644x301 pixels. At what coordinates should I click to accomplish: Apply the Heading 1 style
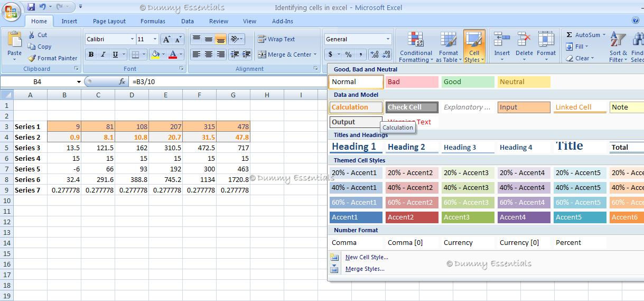coord(356,147)
